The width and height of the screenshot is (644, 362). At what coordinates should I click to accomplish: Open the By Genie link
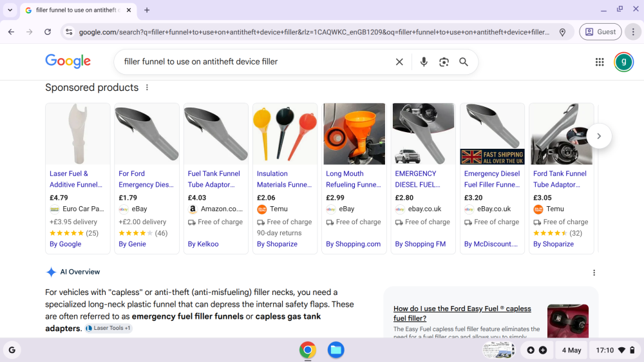[x=132, y=244]
